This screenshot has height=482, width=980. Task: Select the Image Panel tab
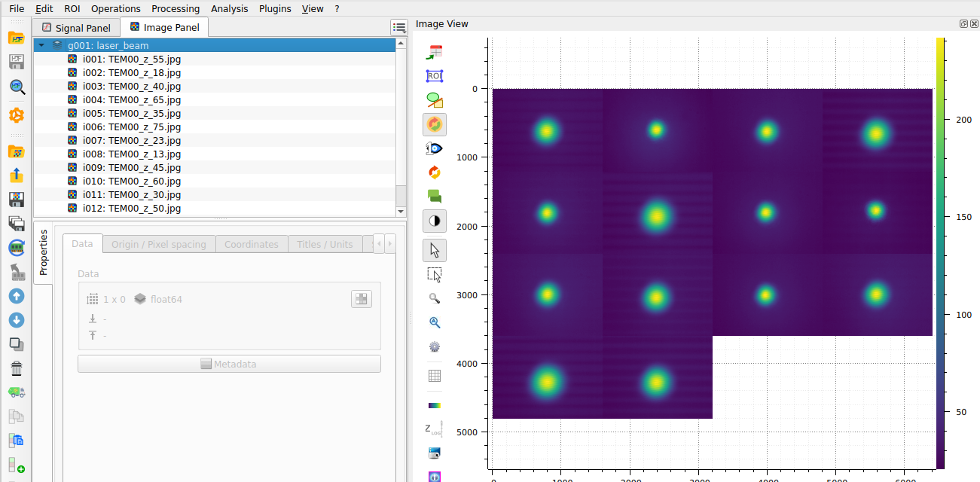pyautogui.click(x=164, y=27)
